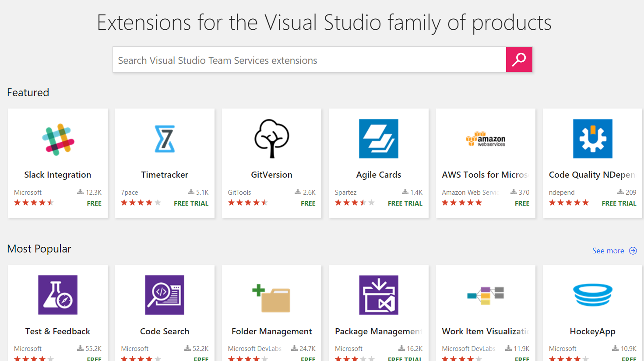
Task: Click the FREE TRIAL label on NDepend
Action: 619,203
